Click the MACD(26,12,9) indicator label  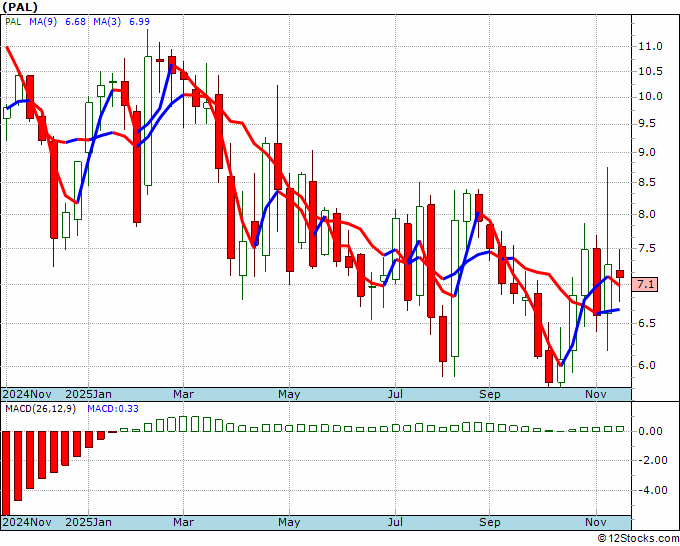(40, 409)
